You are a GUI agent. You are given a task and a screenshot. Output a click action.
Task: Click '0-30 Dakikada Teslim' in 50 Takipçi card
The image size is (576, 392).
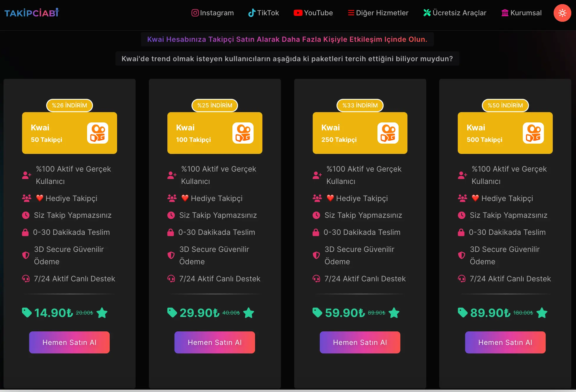point(71,232)
